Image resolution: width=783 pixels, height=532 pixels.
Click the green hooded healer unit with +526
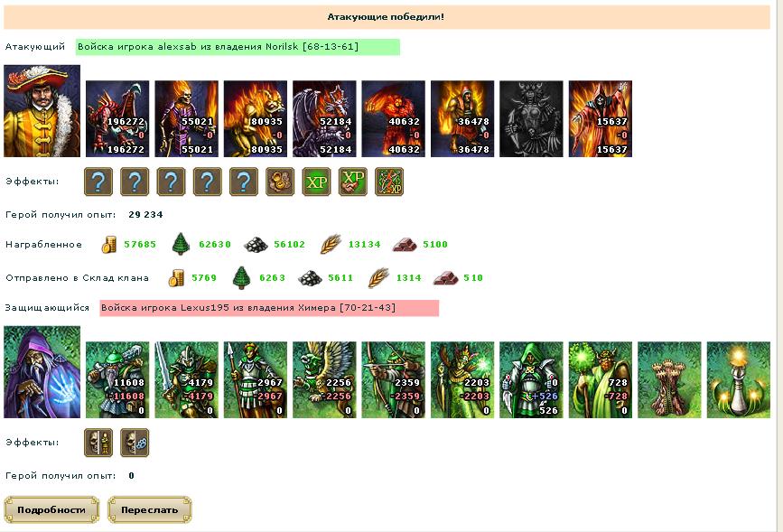[x=531, y=379]
